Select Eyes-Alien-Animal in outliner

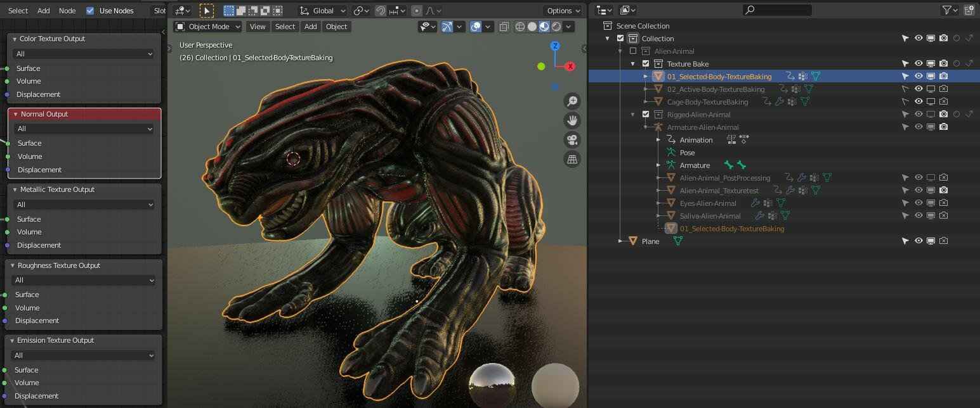(x=708, y=203)
